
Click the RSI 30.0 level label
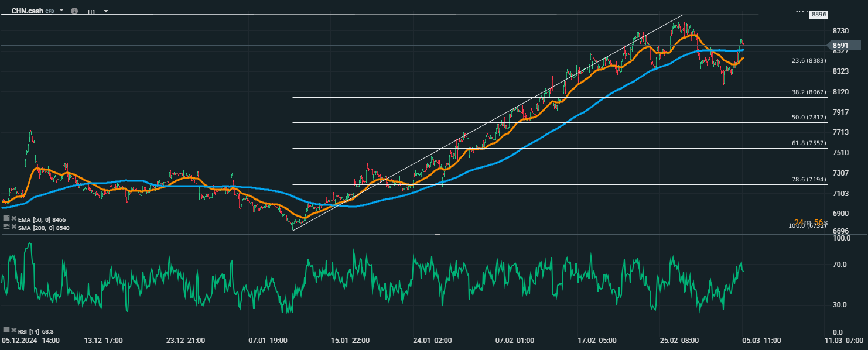click(840, 305)
